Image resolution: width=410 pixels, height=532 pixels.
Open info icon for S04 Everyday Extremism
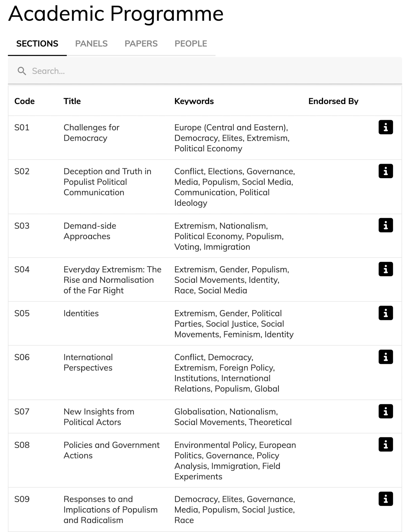pyautogui.click(x=386, y=269)
